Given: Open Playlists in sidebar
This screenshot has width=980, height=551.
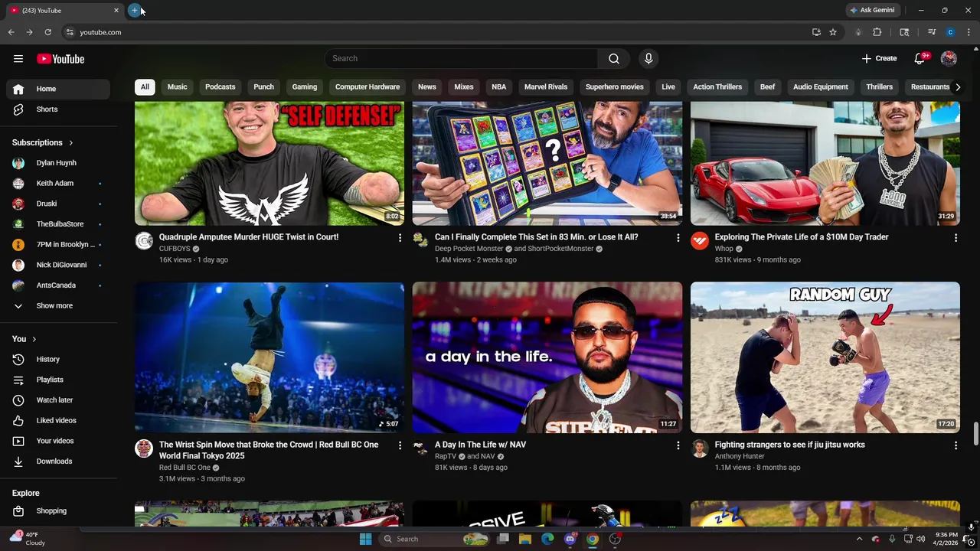Looking at the screenshot, I should click(58, 380).
